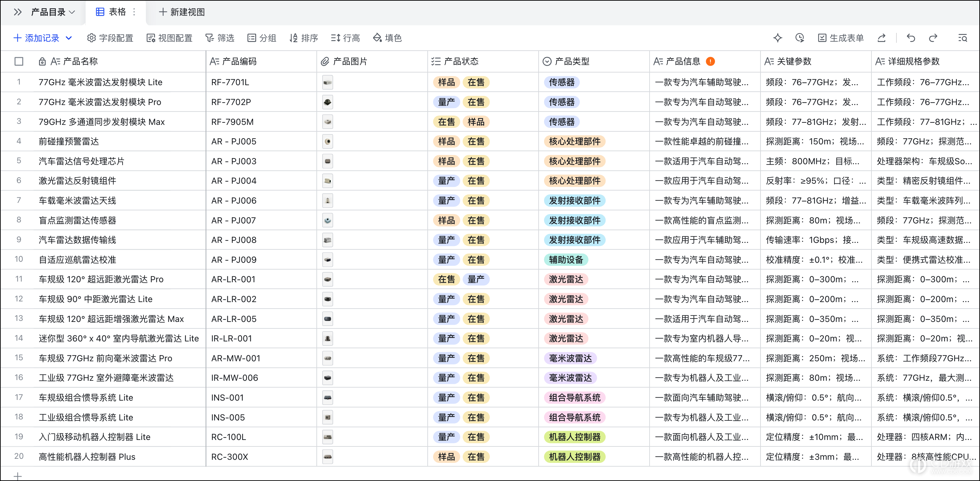Click 辅助设备 type tag

pyautogui.click(x=566, y=260)
